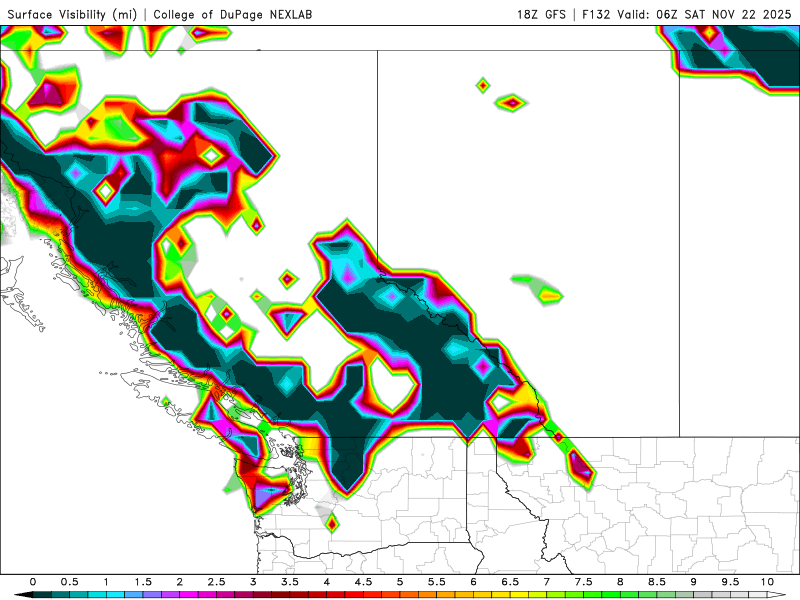The width and height of the screenshot is (800, 600).
Task: Click the "1" label on the color scale
Action: pos(106,582)
